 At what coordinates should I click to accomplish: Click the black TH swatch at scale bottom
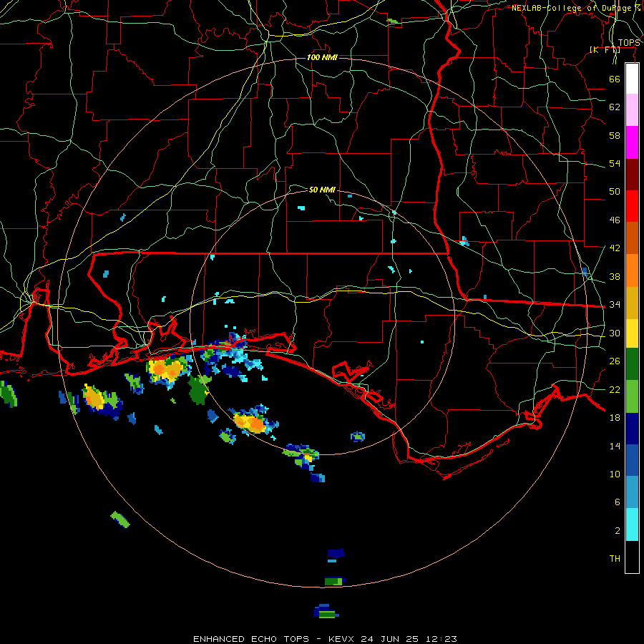632,557
